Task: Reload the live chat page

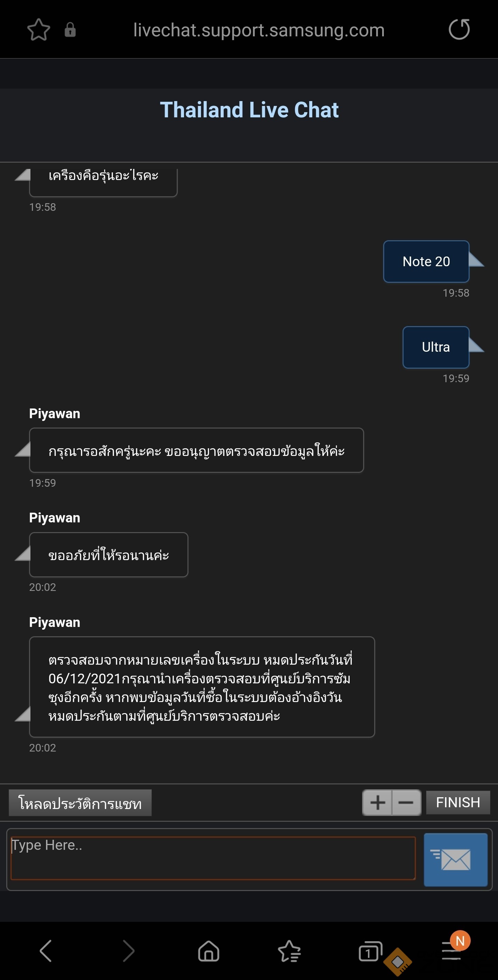Action: click(459, 30)
